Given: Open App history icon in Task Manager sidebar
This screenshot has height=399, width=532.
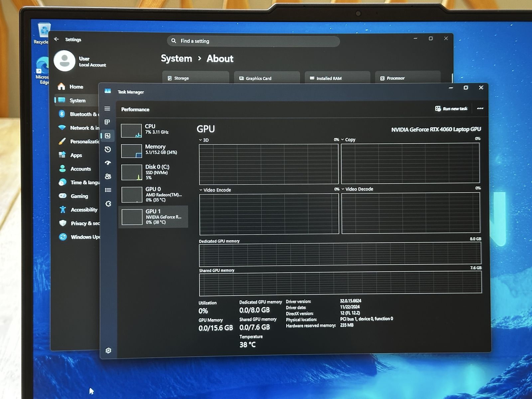Looking at the screenshot, I should tap(107, 149).
